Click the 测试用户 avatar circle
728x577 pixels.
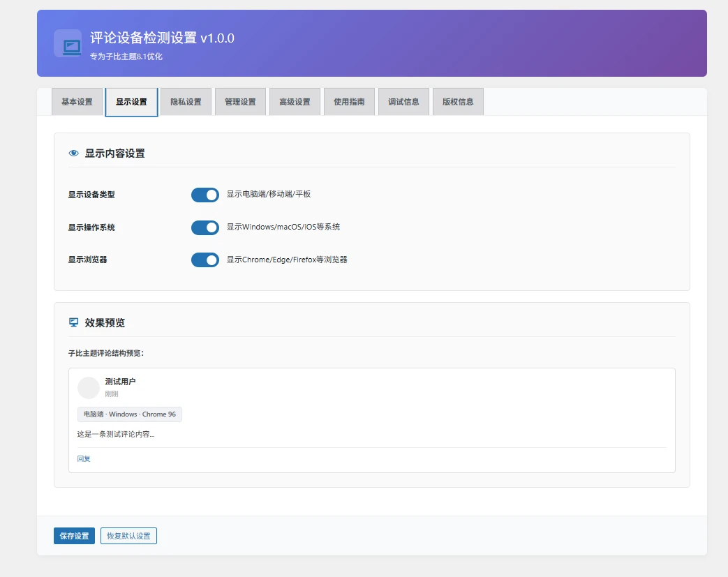89,388
